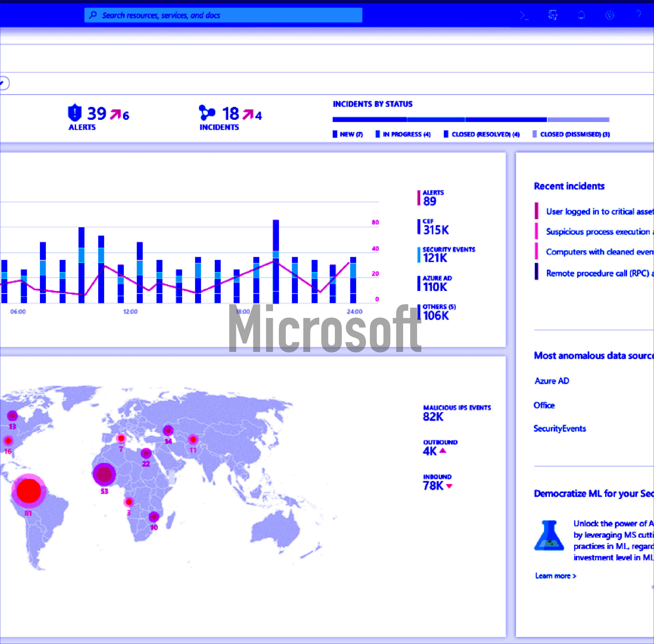Click the down triangle next to INBOUND 78K
This screenshot has width=654, height=644.
[449, 486]
